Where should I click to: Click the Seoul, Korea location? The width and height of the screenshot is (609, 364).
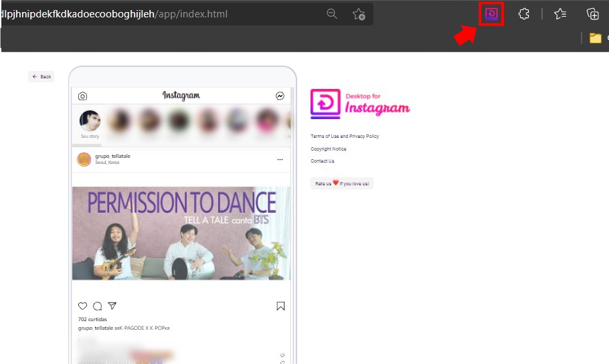(x=107, y=163)
